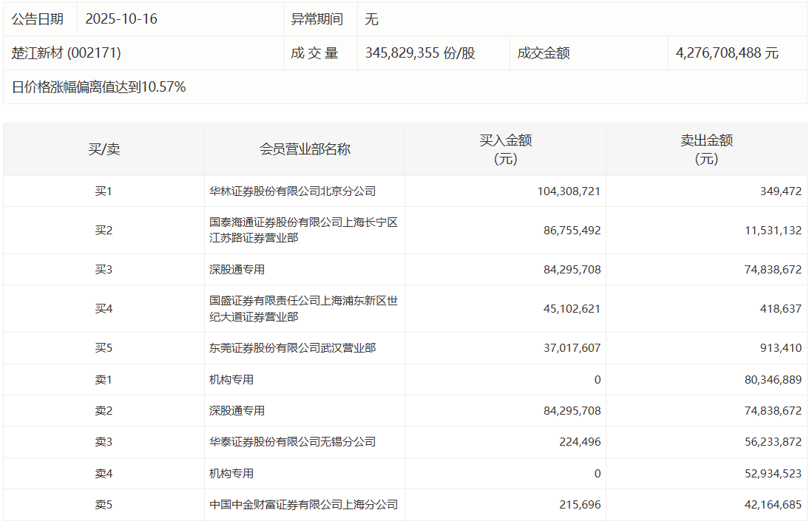
Task: Click the 买入金额 (元) column header
Action: point(506,149)
